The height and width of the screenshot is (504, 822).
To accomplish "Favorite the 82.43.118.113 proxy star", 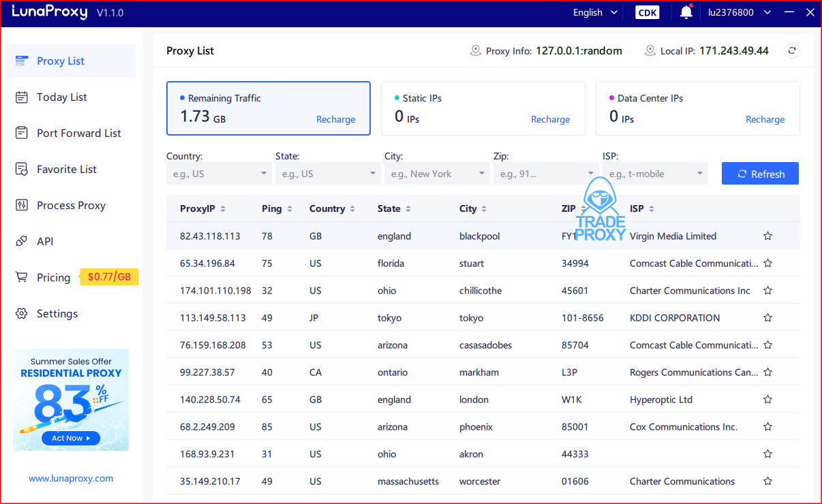I will click(767, 236).
